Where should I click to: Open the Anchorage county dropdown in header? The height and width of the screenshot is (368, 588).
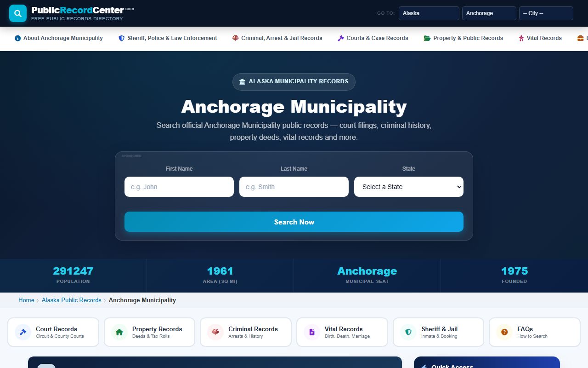coord(489,13)
